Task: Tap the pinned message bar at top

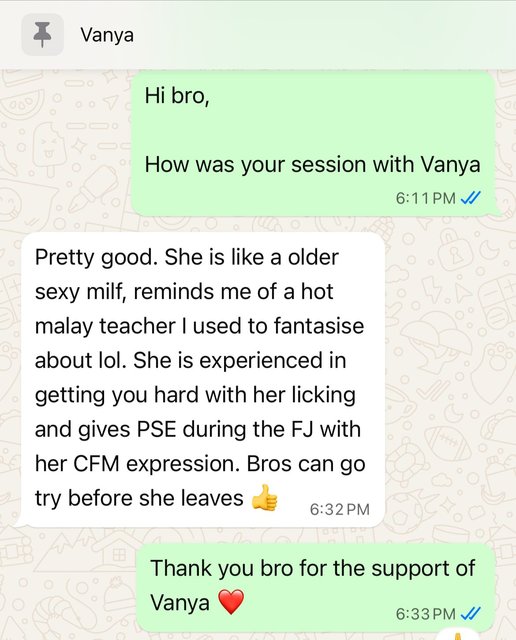Action: [x=258, y=35]
